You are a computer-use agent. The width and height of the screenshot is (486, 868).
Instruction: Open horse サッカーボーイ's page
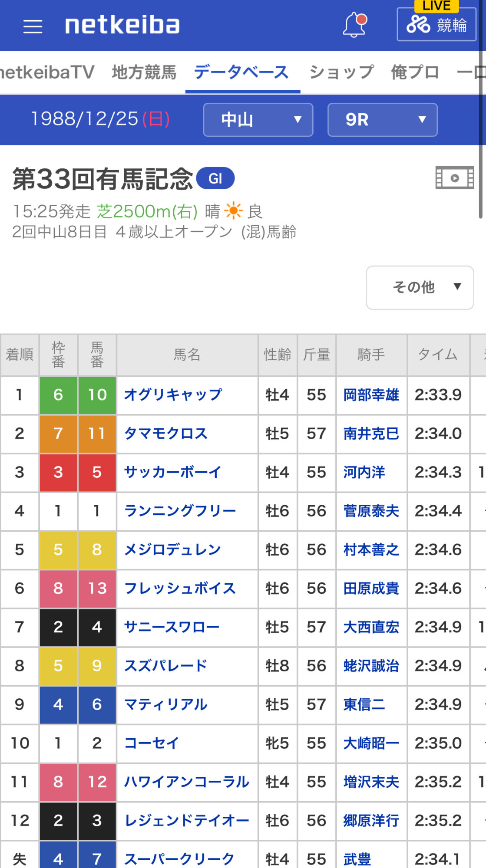(x=173, y=472)
